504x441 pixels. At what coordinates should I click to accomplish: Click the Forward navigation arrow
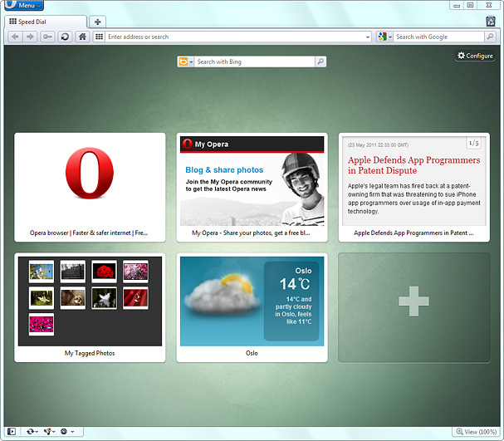30,37
